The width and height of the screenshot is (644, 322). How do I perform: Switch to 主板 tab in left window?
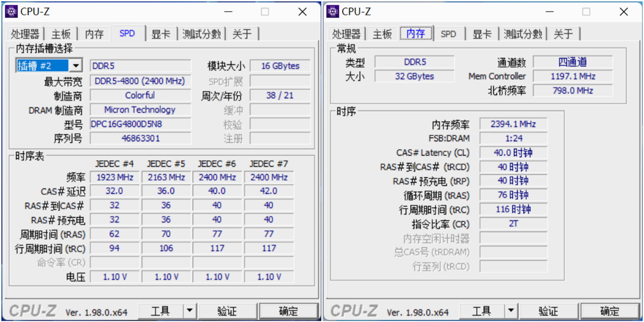pyautogui.click(x=61, y=34)
